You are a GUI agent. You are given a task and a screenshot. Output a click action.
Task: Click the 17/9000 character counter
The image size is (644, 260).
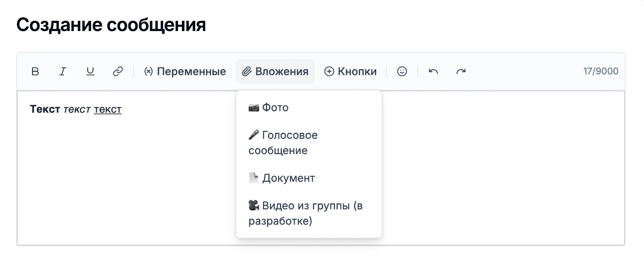click(x=601, y=71)
